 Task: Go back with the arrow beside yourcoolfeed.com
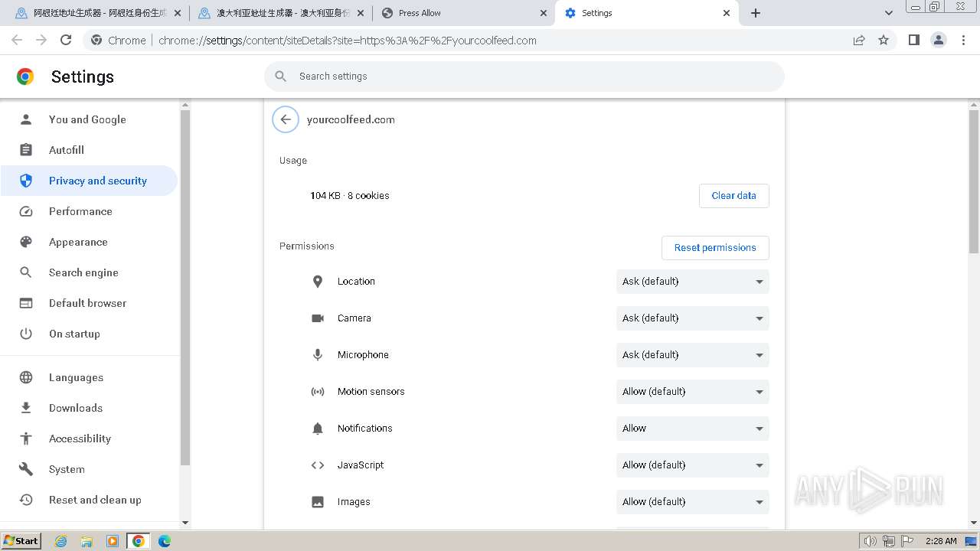tap(286, 119)
